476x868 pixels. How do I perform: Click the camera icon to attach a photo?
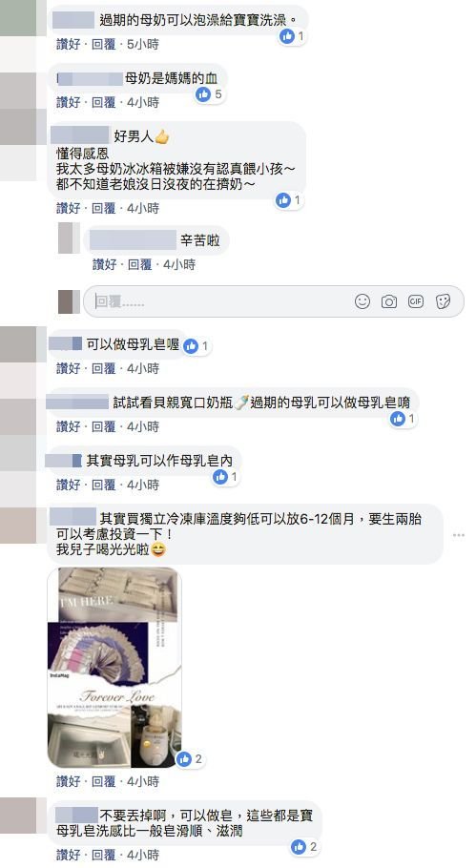tap(389, 301)
